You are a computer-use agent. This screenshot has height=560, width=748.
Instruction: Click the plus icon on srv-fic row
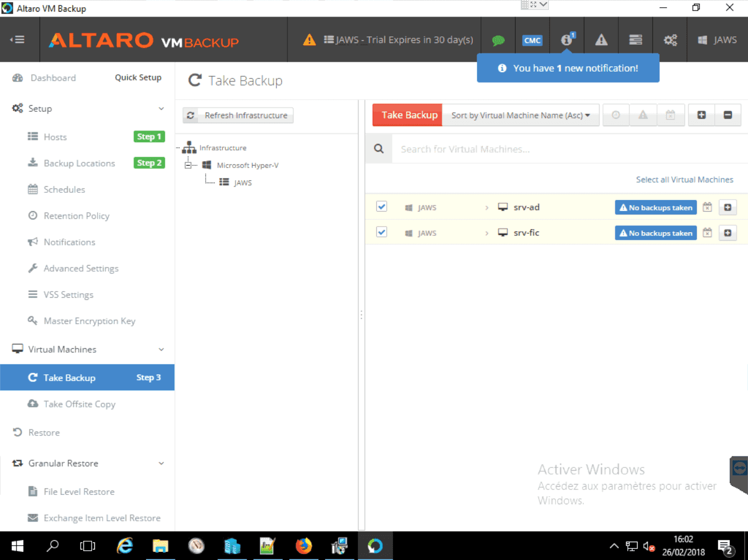pos(728,233)
